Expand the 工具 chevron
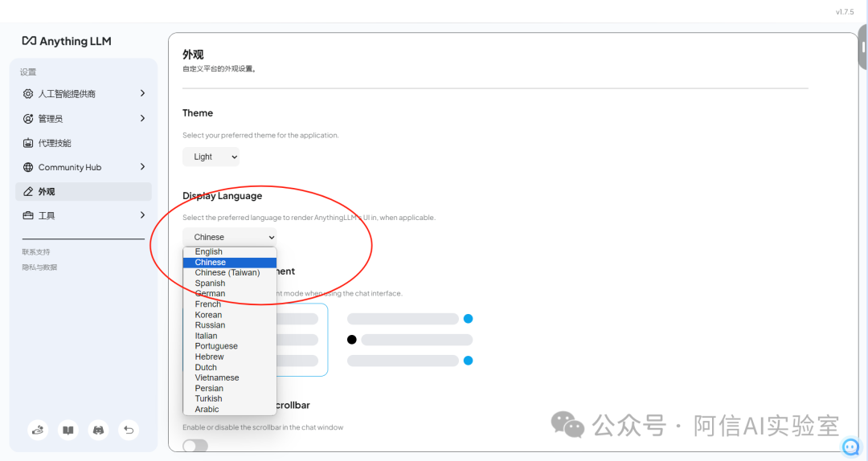Image resolution: width=868 pixels, height=461 pixels. tap(142, 214)
